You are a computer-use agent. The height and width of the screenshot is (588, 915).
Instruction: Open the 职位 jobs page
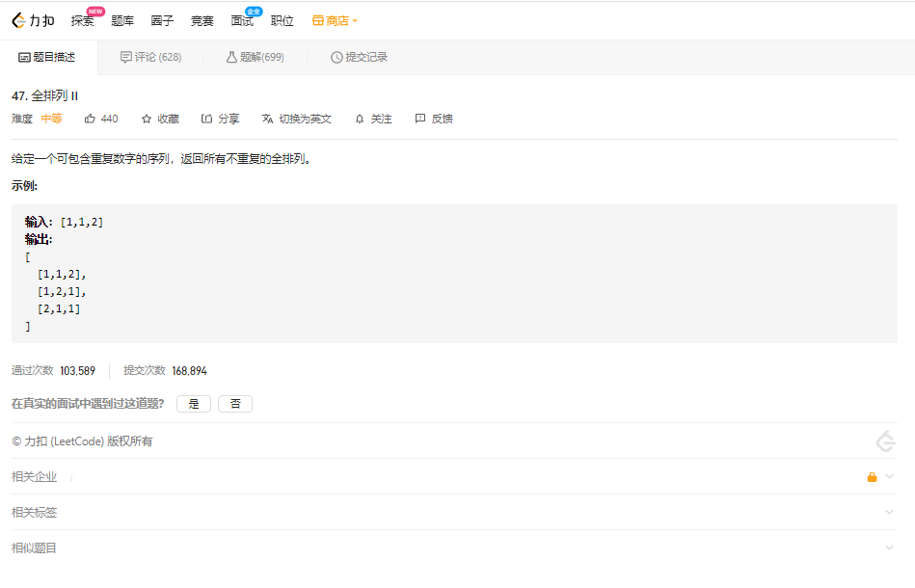(x=282, y=21)
